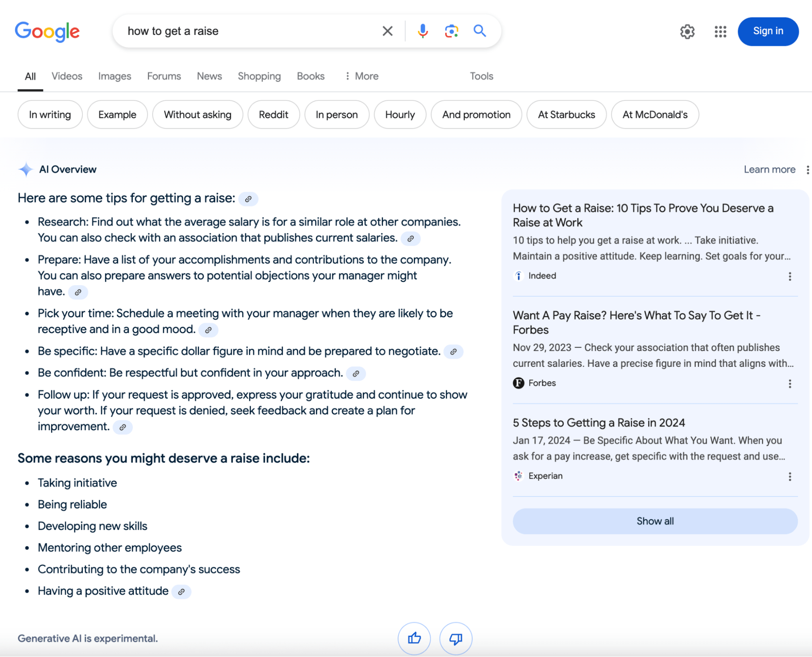This screenshot has width=812, height=657.
Task: Expand sources with Show all button
Action: pos(655,521)
